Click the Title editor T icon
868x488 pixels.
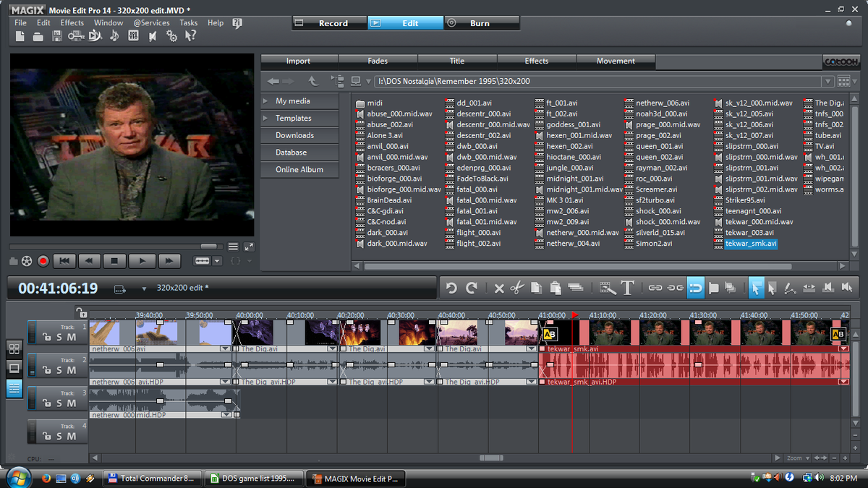(627, 288)
